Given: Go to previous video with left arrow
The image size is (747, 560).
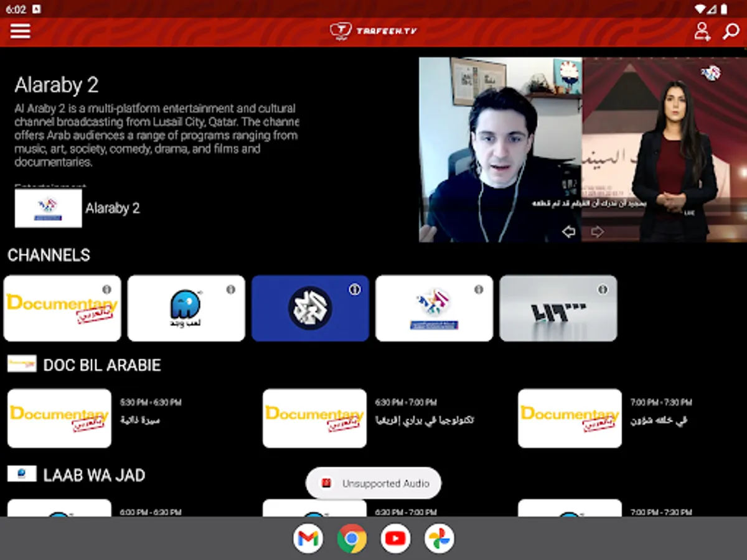Looking at the screenshot, I should [x=568, y=231].
